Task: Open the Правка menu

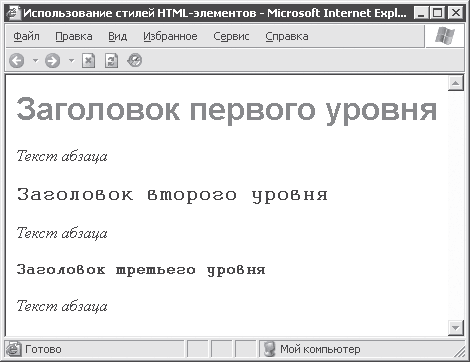Action: (x=74, y=36)
